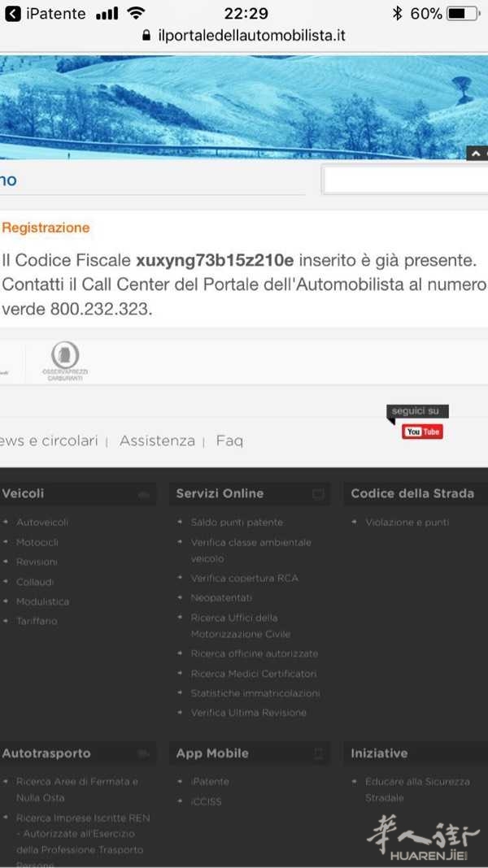The image size is (488, 868).
Task: Open the Saldo punti patente link
Action: click(237, 523)
